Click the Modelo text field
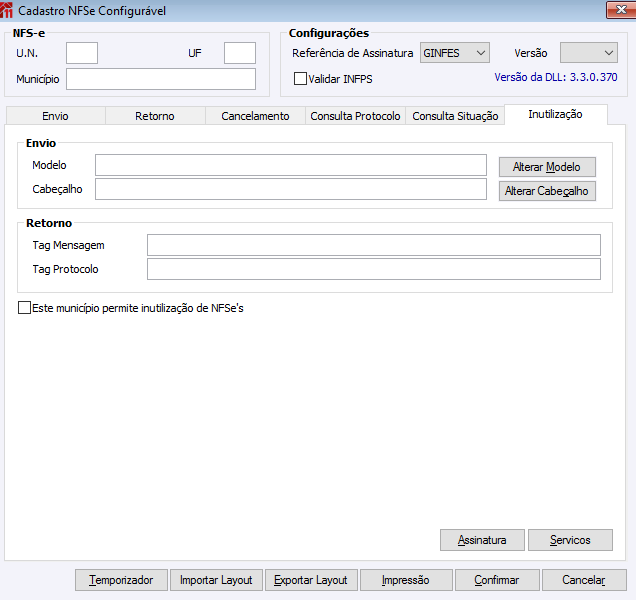This screenshot has height=600, width=636. click(x=291, y=165)
